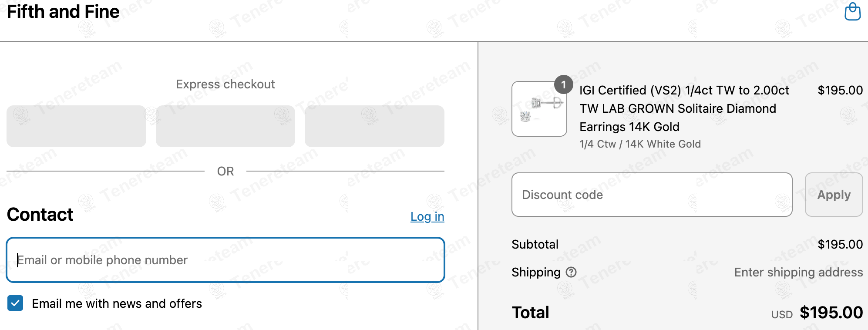Image resolution: width=868 pixels, height=330 pixels.
Task: Click the Contact section heading
Action: click(x=40, y=215)
